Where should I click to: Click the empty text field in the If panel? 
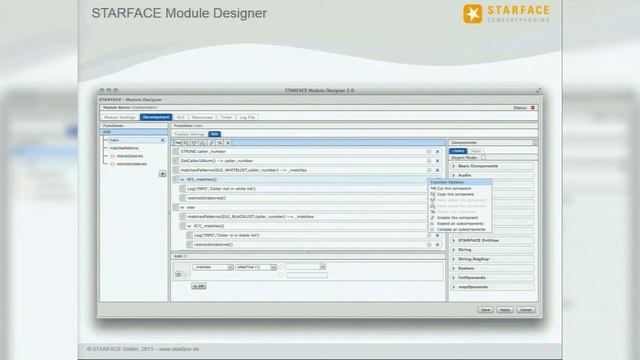[x=307, y=276]
